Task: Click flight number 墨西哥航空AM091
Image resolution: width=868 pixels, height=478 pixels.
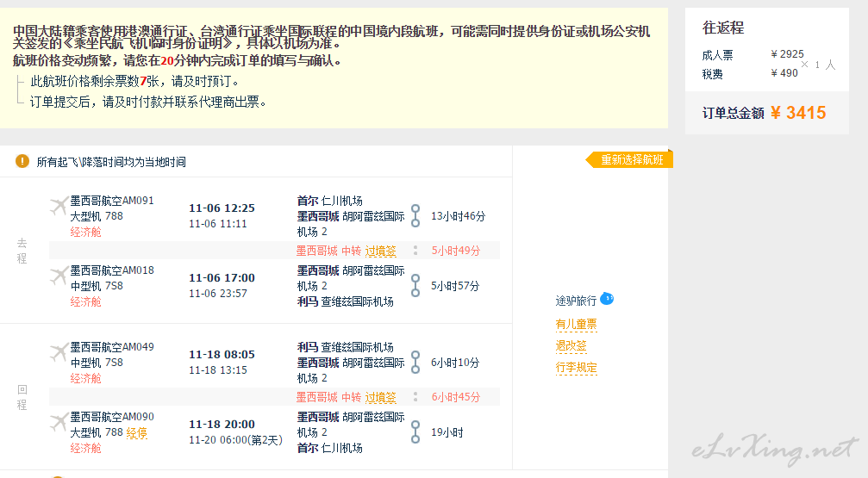Action: tap(112, 201)
